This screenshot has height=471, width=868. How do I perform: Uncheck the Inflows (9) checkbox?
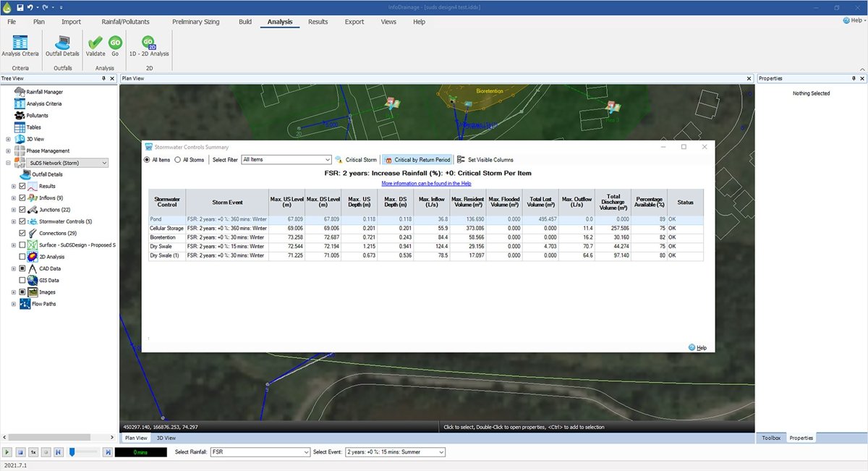pyautogui.click(x=22, y=198)
